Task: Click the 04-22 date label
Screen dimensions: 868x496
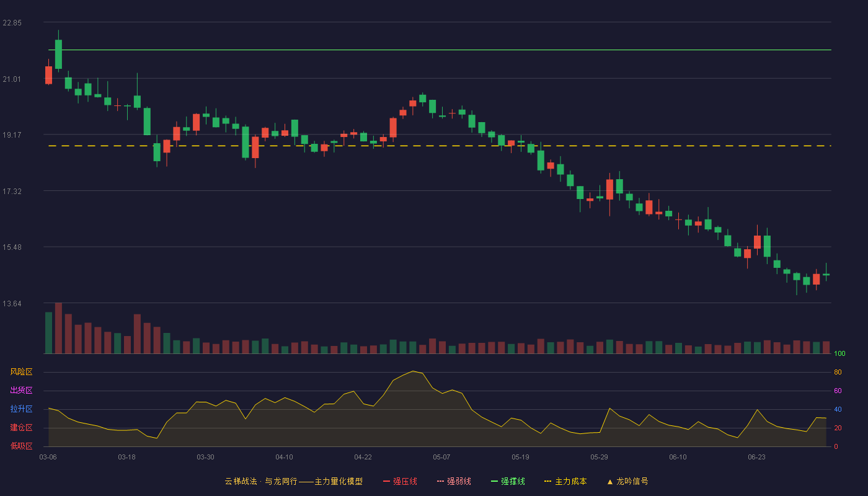Action: pyautogui.click(x=363, y=457)
